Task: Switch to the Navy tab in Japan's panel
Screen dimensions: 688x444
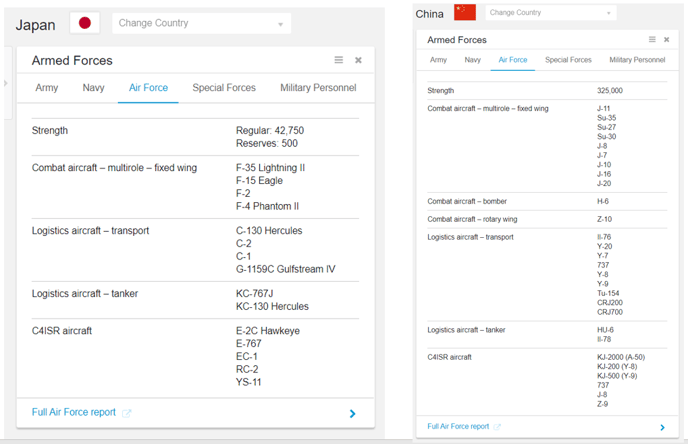Action: [93, 88]
